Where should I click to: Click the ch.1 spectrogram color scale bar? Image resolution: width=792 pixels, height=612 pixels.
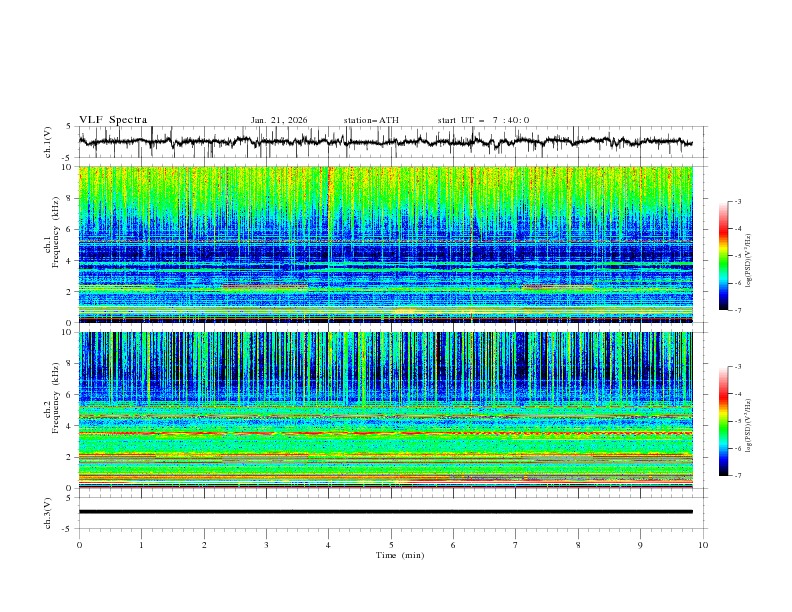(724, 256)
